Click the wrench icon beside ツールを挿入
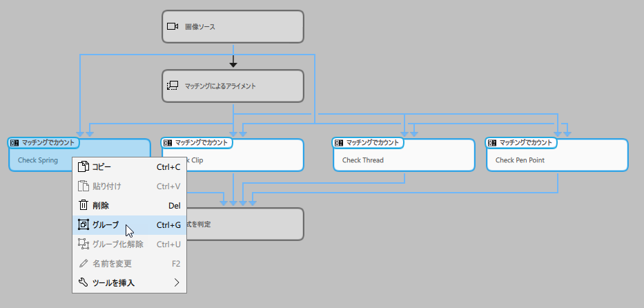 pos(83,282)
